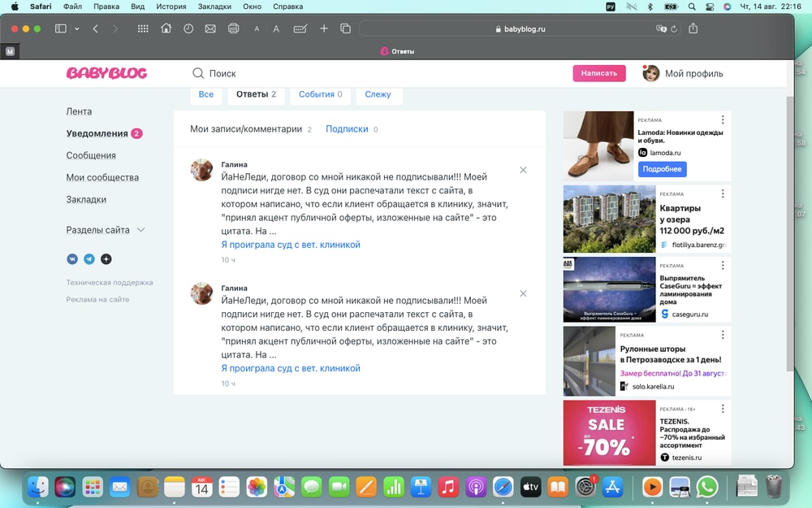Click the Babyblog logo in the header

[x=106, y=73]
